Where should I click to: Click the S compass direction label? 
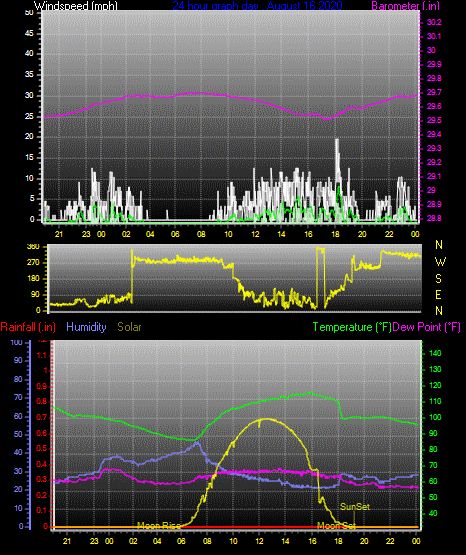pyautogui.click(x=438, y=279)
